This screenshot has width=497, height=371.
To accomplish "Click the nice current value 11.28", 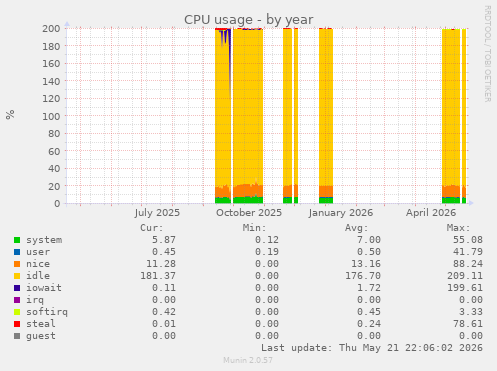I will pyautogui.click(x=161, y=264).
